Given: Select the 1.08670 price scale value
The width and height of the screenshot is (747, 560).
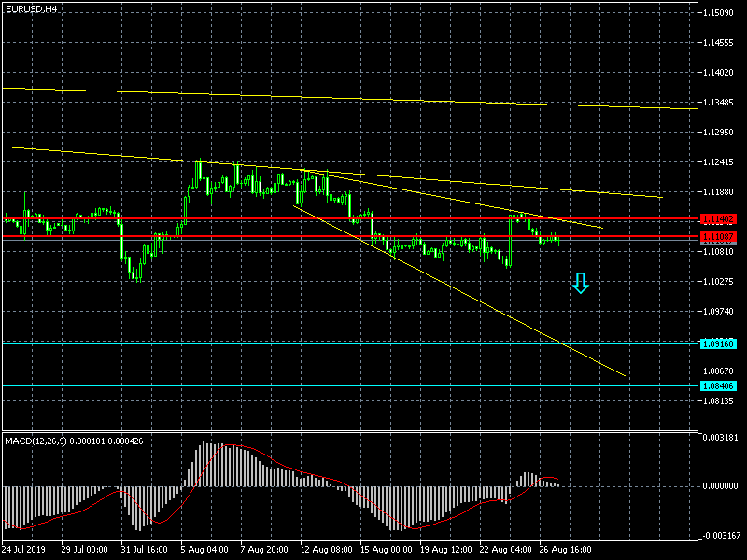Looking at the screenshot, I should [718, 371].
